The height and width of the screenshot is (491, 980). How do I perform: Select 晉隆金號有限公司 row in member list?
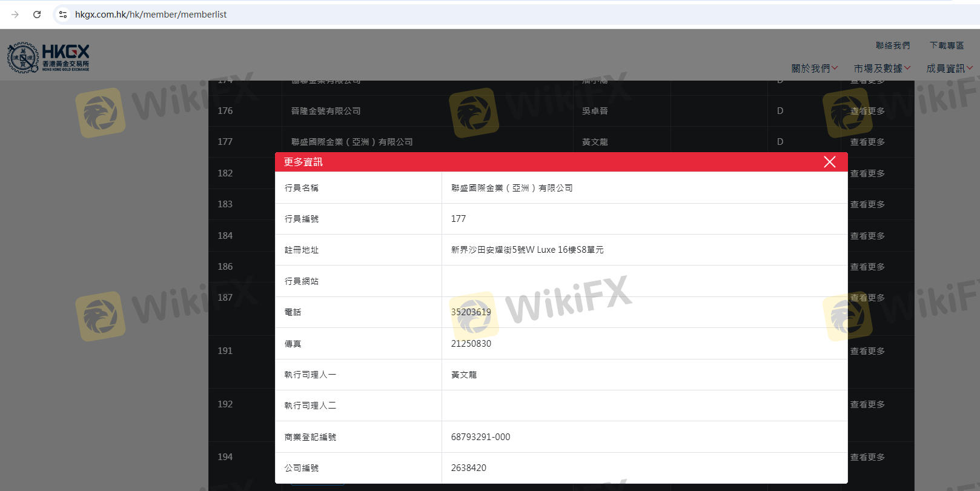[x=326, y=111]
